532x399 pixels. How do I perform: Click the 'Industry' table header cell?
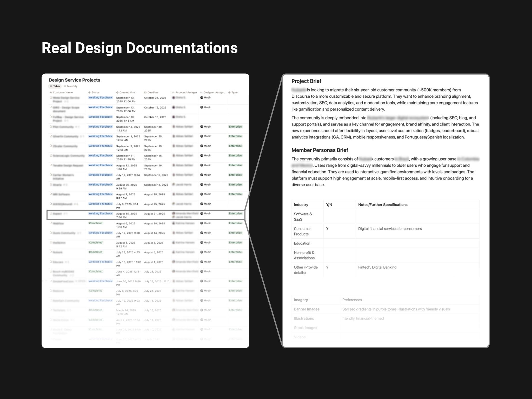pos(308,205)
